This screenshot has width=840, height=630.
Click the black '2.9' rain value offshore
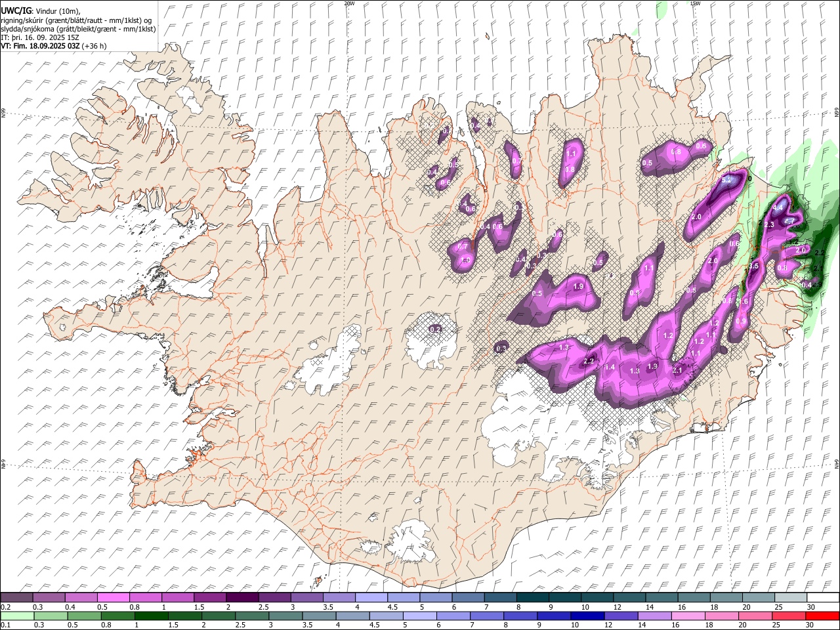coord(818,284)
